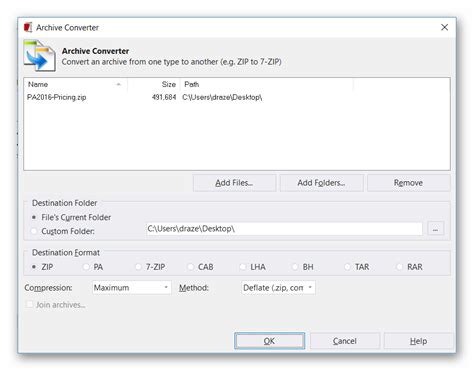474x371 pixels.
Task: Select PA2016-Pricing.zip in the file list
Action: pyautogui.click(x=57, y=97)
